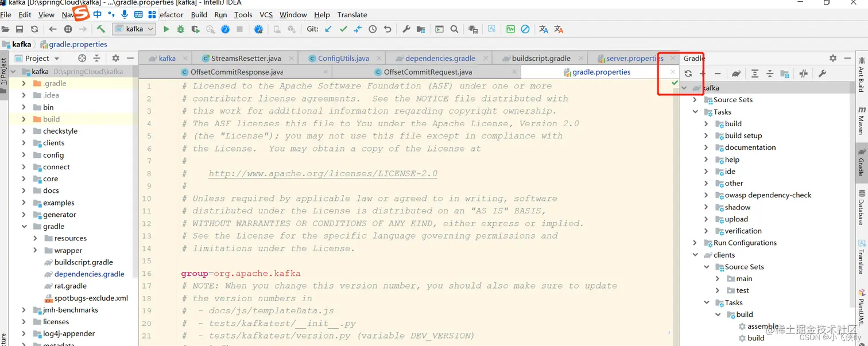The width and height of the screenshot is (868, 346).
Task: Open the VCS menu
Action: [x=266, y=14]
